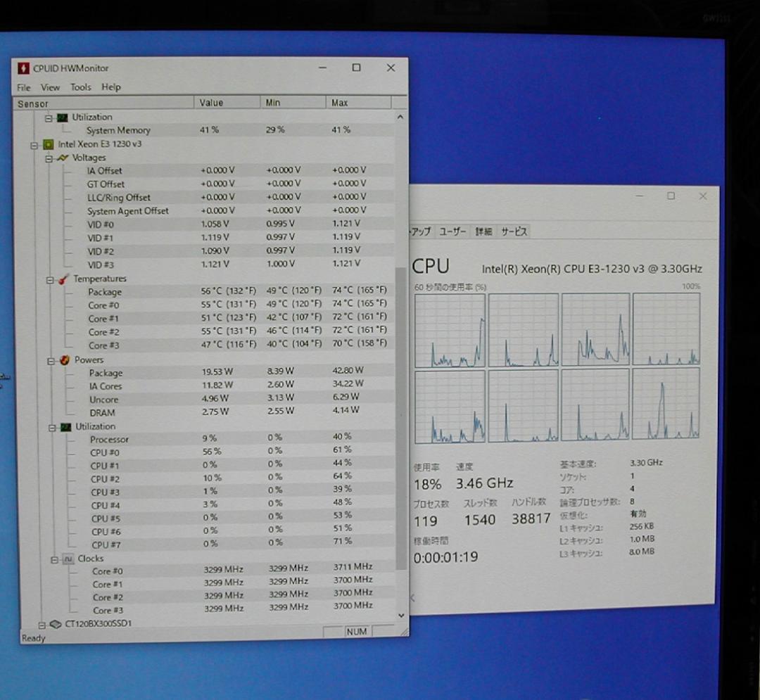Click the NUM status bar indicator
Viewport: 760px width, 700px height.
(357, 632)
